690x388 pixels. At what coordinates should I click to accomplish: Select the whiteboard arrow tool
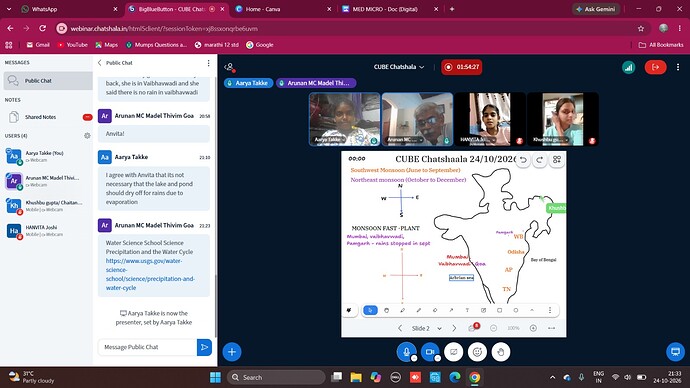451,310
